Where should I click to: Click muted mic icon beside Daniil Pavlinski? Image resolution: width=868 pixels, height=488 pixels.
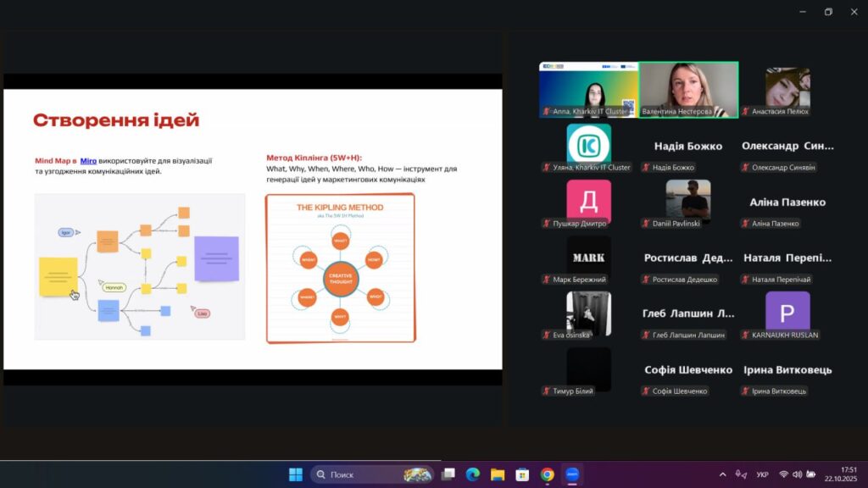(x=646, y=224)
